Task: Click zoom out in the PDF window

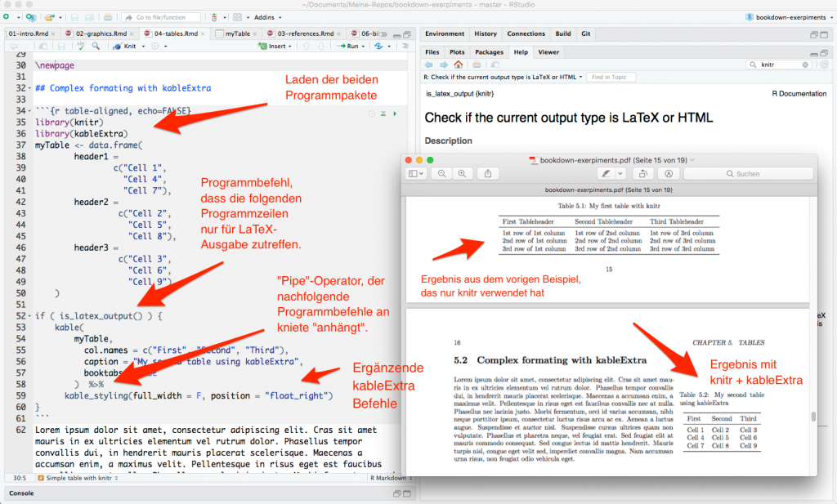Action: (442, 174)
